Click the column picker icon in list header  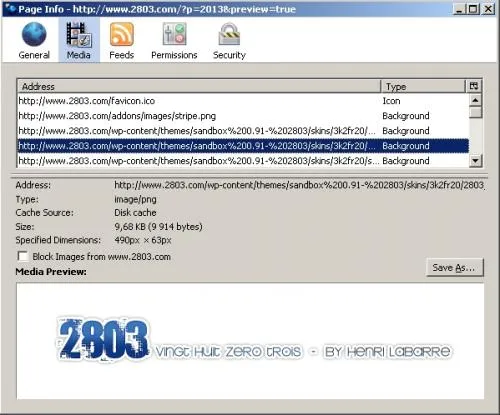(x=474, y=86)
